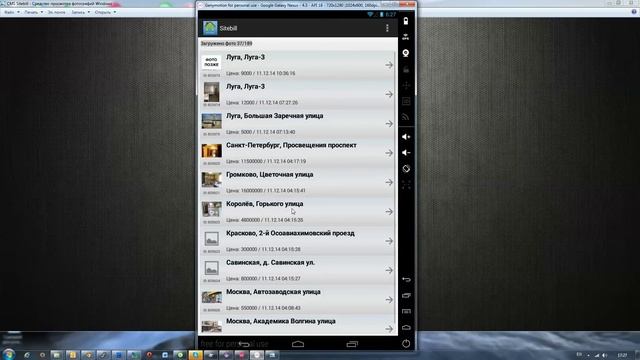
Task: Select title 'Луга, Большая Заречная улица'
Action: [275, 116]
